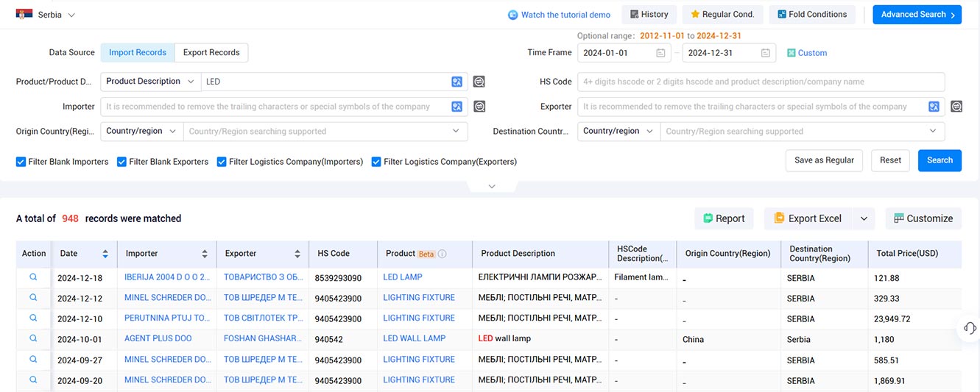The height and width of the screenshot is (392, 980).
Task: Click the Serbia flag icon
Action: tap(24, 15)
